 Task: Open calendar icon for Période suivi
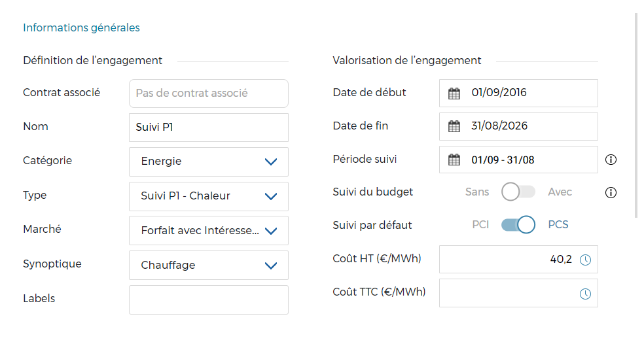pos(454,160)
